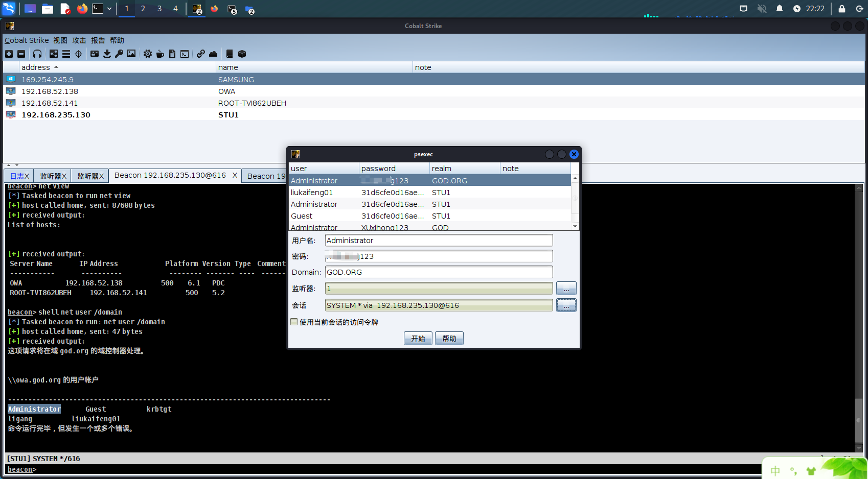The width and height of the screenshot is (868, 479).
Task: Select target 192.168.52.141 row
Action: pos(433,103)
